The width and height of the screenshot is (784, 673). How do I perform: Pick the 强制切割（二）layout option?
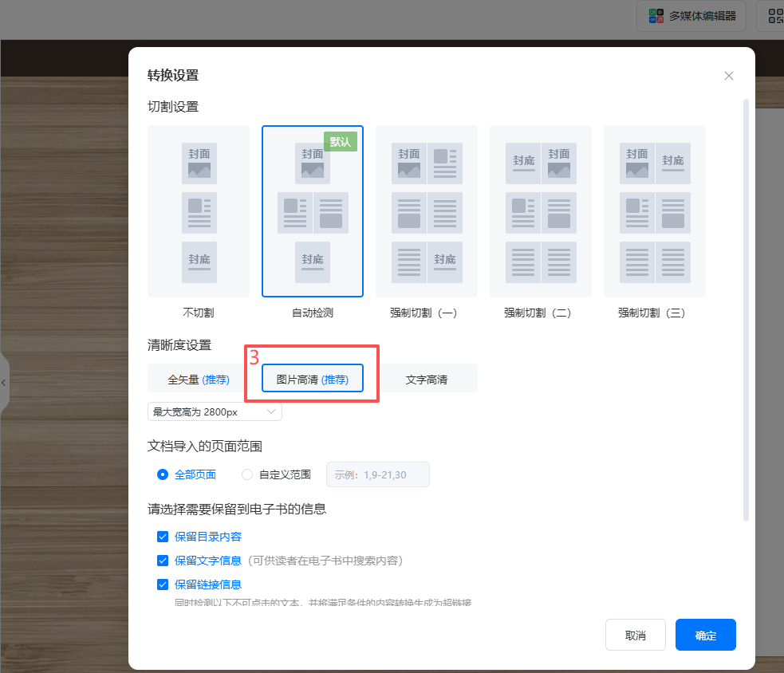[541, 211]
